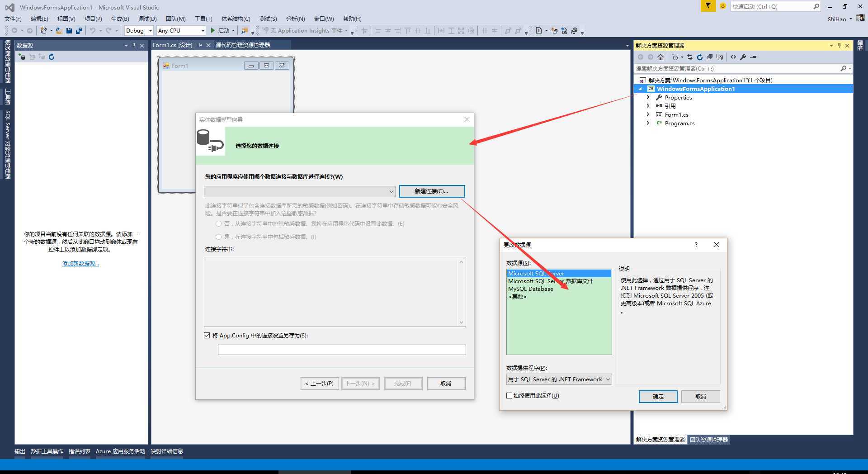Check the 始终使用此选择 checkbox
The height and width of the screenshot is (474, 868).
509,395
